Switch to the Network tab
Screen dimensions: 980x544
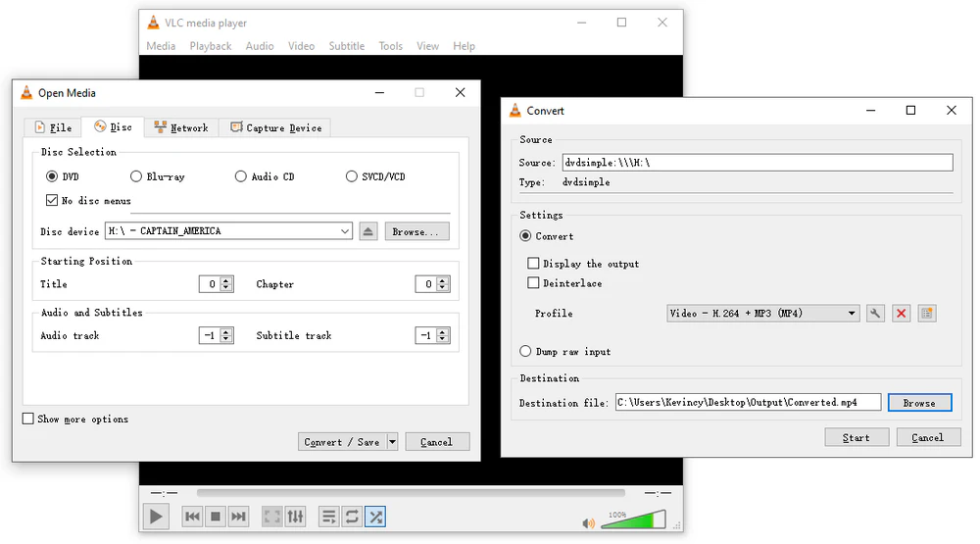pos(181,127)
